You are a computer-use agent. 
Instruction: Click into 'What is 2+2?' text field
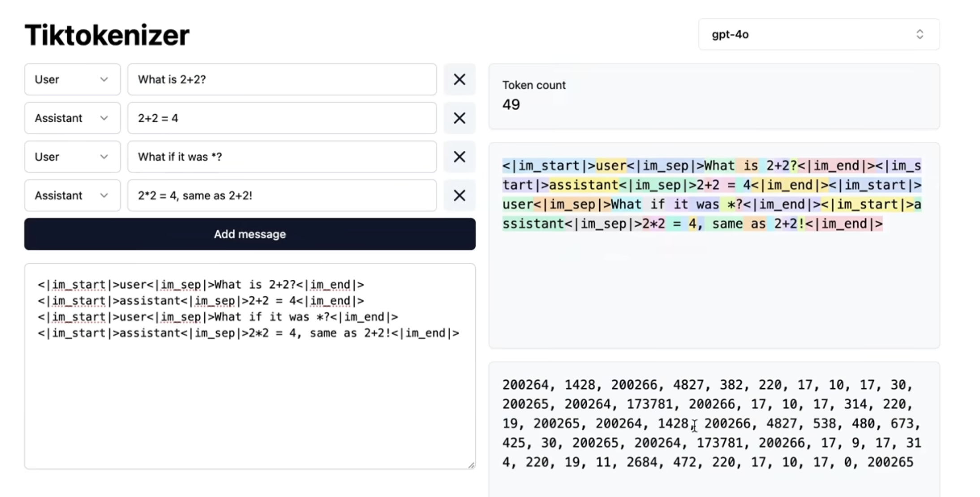pyautogui.click(x=282, y=80)
